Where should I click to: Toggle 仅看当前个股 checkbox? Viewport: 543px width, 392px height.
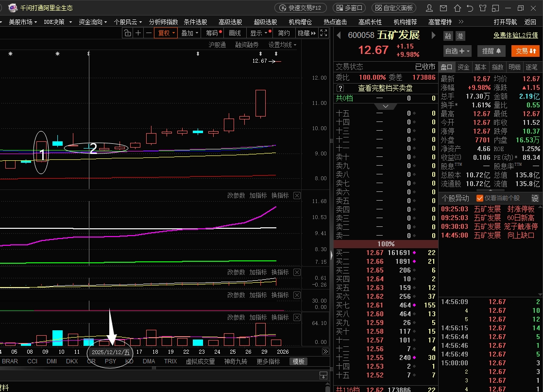pyautogui.click(x=480, y=198)
